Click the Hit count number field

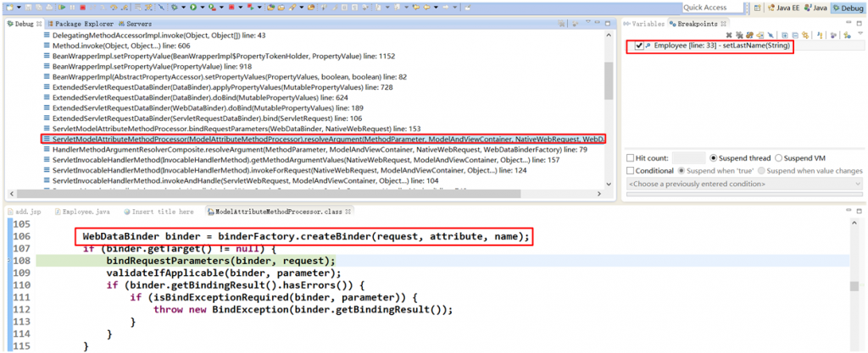click(x=688, y=158)
